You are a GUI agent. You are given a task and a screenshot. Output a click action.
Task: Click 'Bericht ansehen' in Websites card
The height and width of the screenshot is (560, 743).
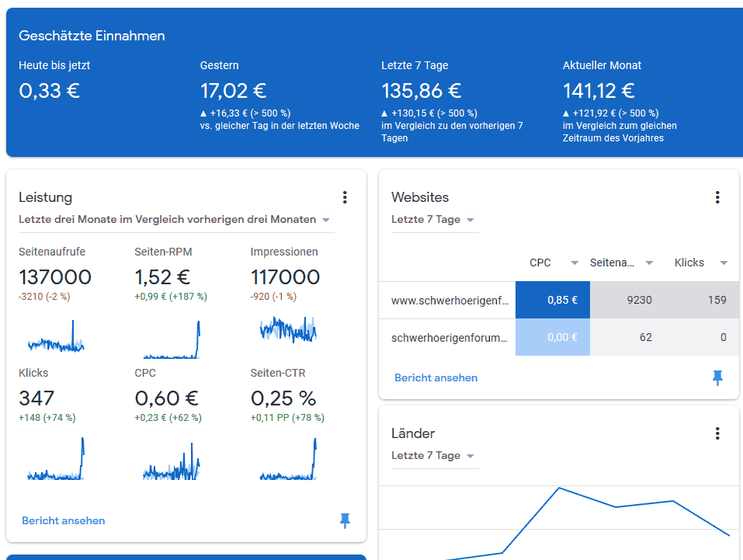pos(436,377)
